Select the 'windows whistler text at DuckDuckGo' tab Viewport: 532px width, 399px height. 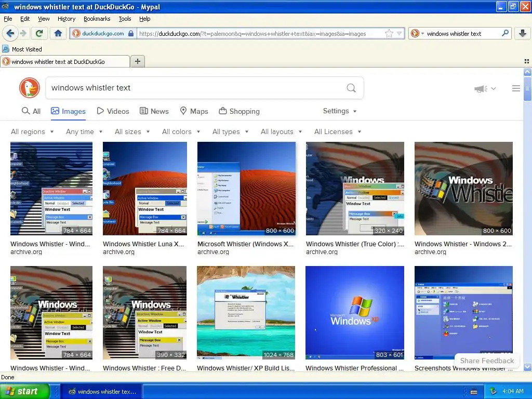point(65,61)
